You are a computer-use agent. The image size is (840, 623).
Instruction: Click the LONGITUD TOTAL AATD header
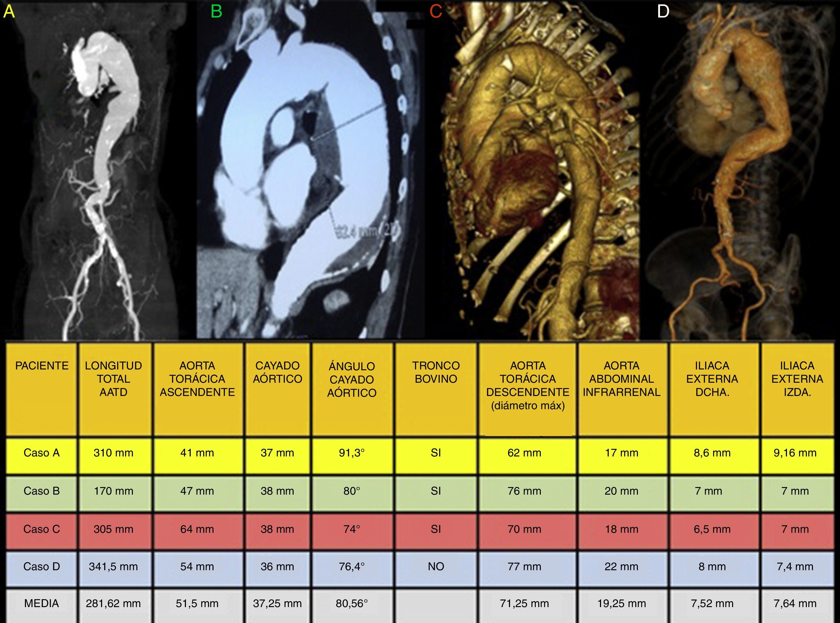click(x=113, y=379)
